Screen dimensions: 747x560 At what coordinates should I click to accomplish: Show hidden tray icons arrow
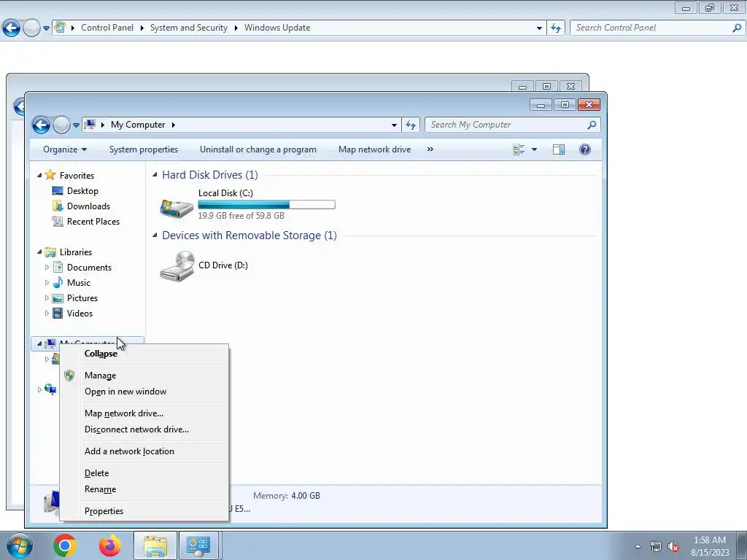pos(638,546)
